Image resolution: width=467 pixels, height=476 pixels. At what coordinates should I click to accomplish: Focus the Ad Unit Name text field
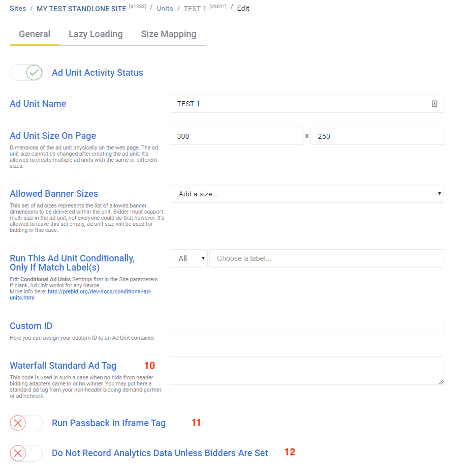click(x=300, y=104)
